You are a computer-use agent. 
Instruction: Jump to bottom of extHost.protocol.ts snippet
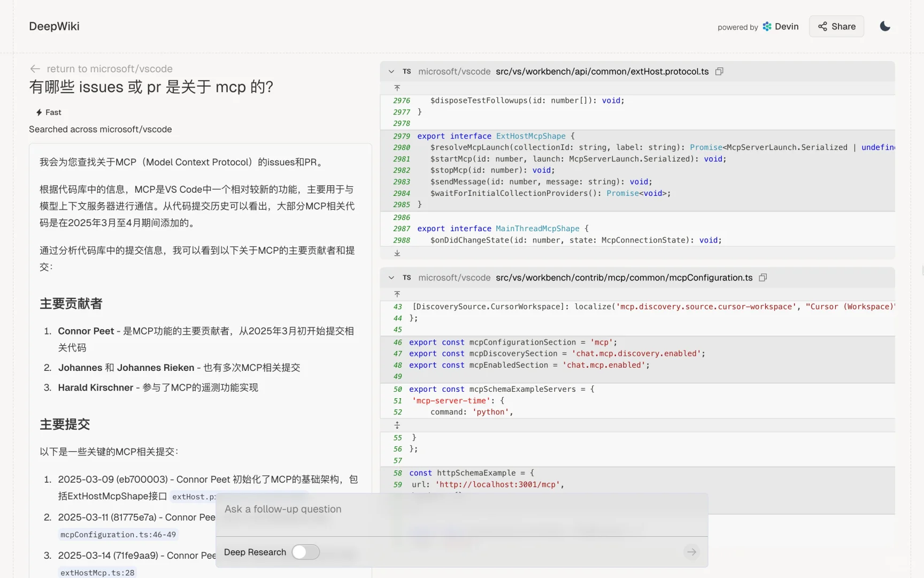[397, 253]
